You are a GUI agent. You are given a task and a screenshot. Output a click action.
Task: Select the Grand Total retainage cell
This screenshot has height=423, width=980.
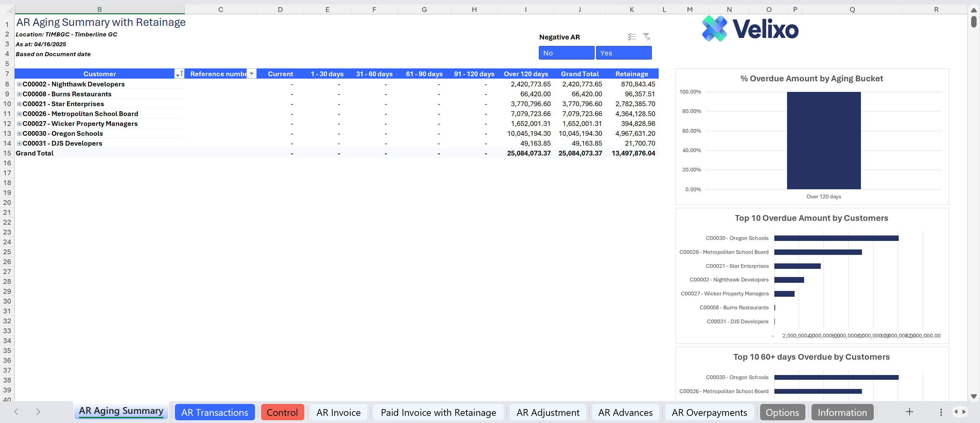point(633,153)
